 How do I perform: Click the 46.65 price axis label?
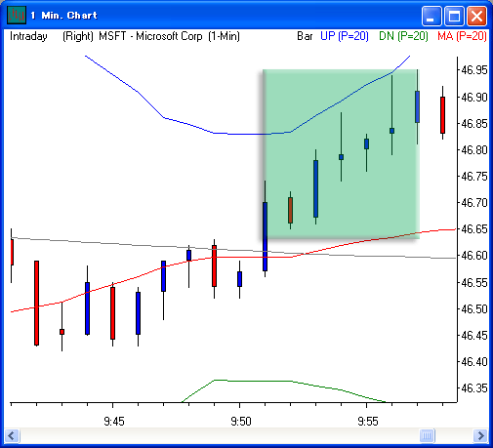pyautogui.click(x=474, y=229)
